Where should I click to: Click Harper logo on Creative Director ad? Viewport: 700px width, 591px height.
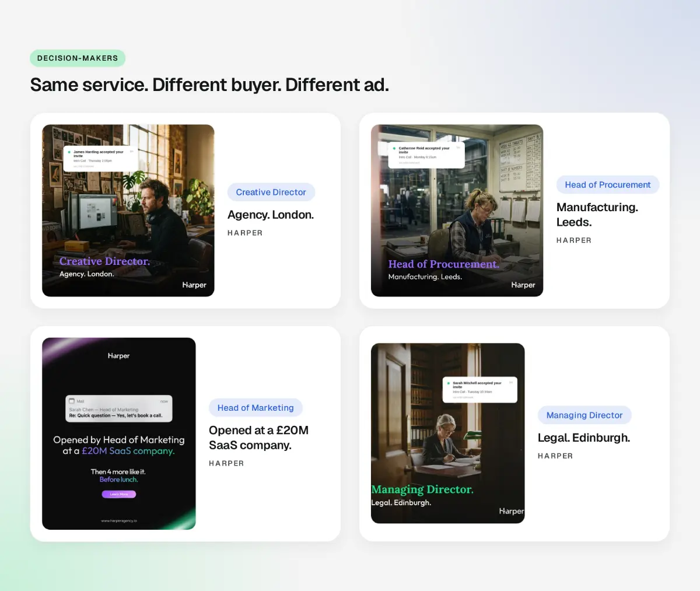tap(194, 285)
